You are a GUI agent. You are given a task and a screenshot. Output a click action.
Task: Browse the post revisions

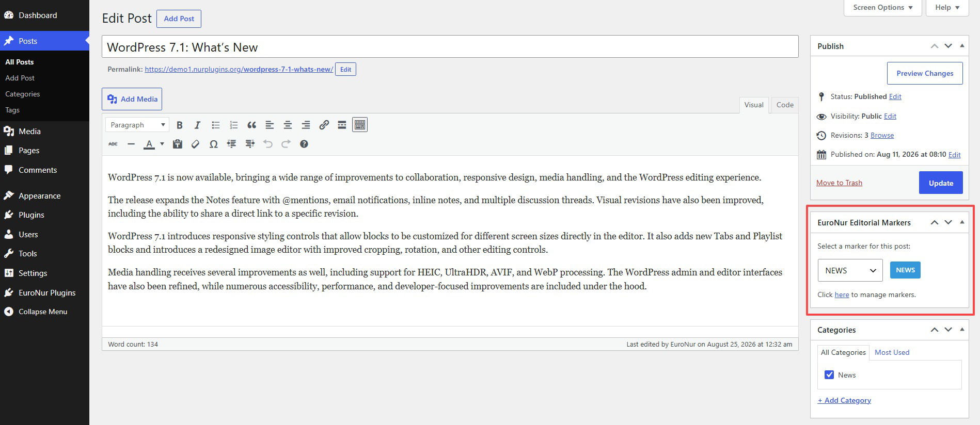point(882,135)
